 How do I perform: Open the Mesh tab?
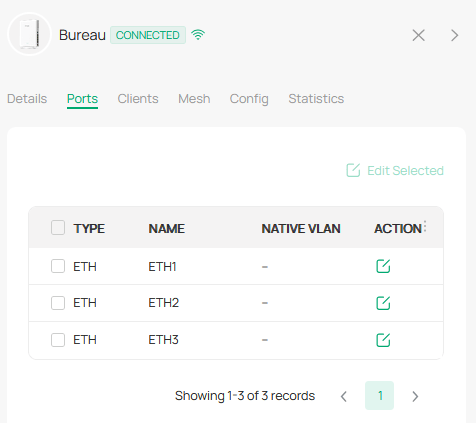pos(194,99)
